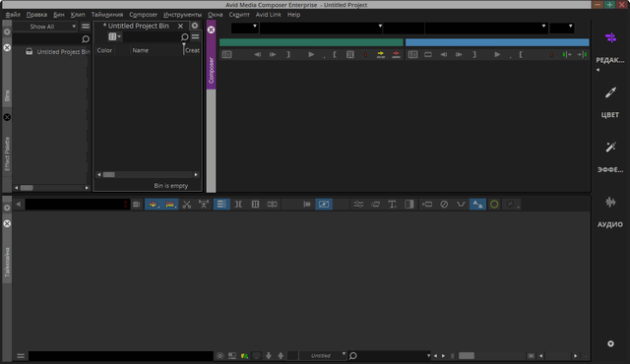Click the record monitor Play button
Image resolution: width=630 pixels, height=364 pixels.
497,54
